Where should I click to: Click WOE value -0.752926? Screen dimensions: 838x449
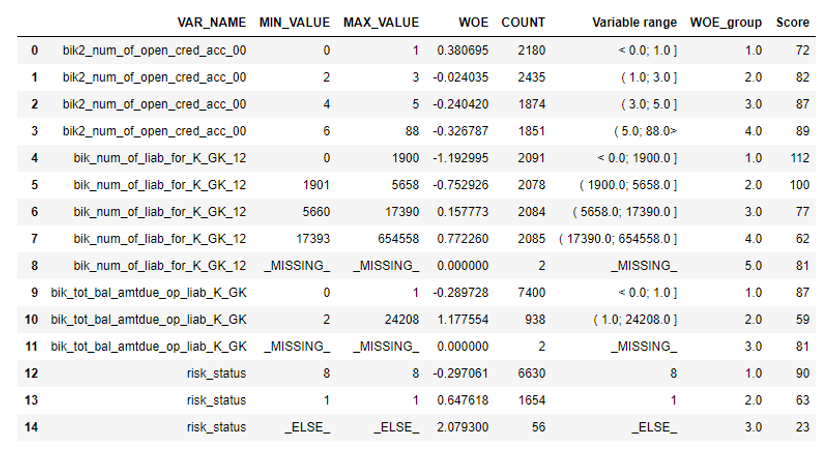pos(460,185)
